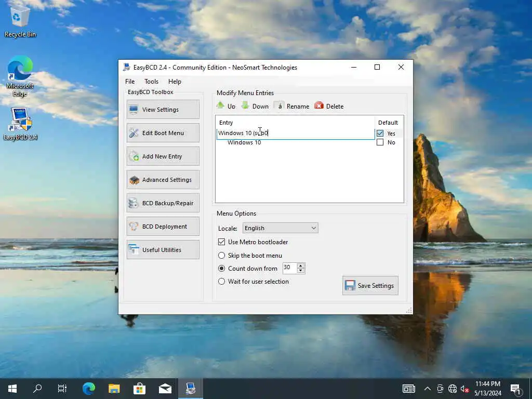Move entry Down with green arrow
The height and width of the screenshot is (399, 532).
255,106
